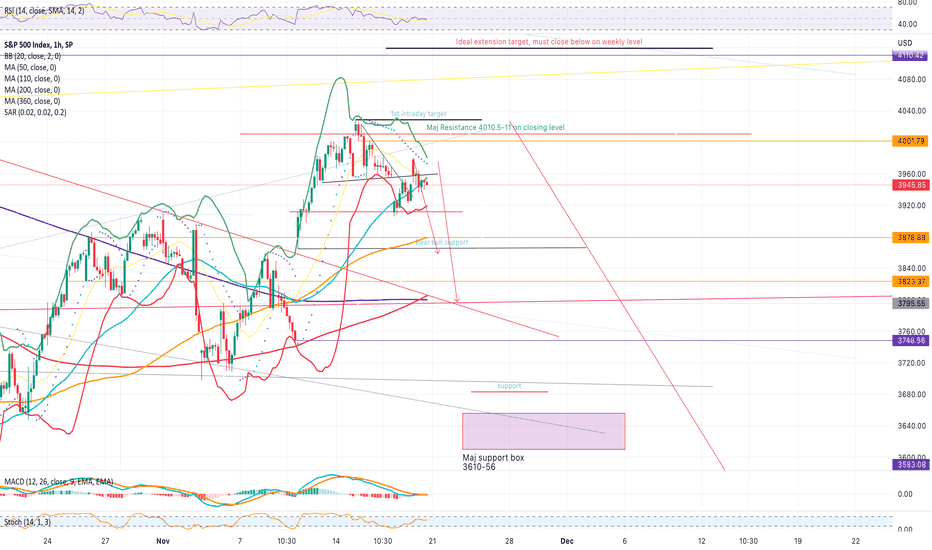Screen dimensions: 932x550
Task: Click the 22 date on time axis
Action: point(855,541)
